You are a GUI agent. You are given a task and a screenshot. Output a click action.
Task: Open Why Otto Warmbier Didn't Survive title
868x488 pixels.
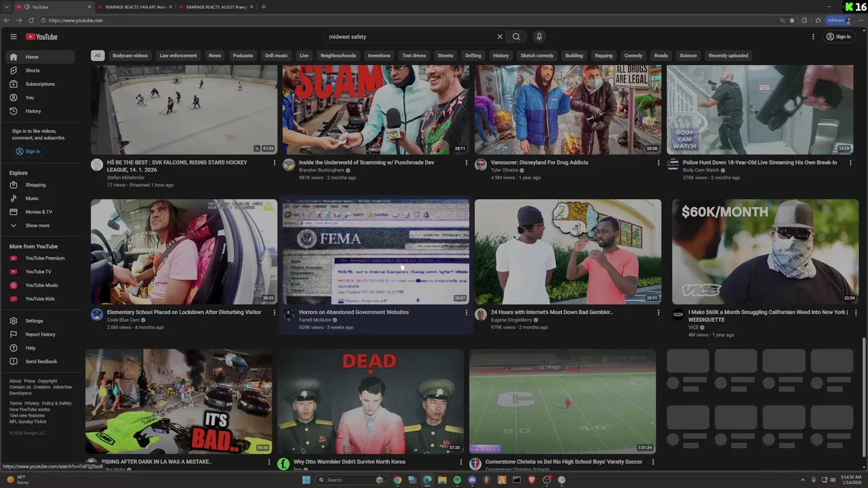pyautogui.click(x=349, y=462)
